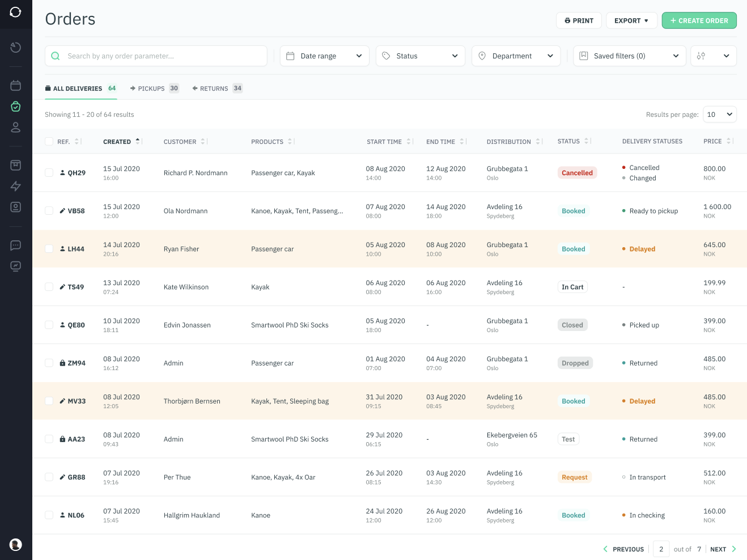Open order reference TS49
747x560 pixels.
pos(76,287)
